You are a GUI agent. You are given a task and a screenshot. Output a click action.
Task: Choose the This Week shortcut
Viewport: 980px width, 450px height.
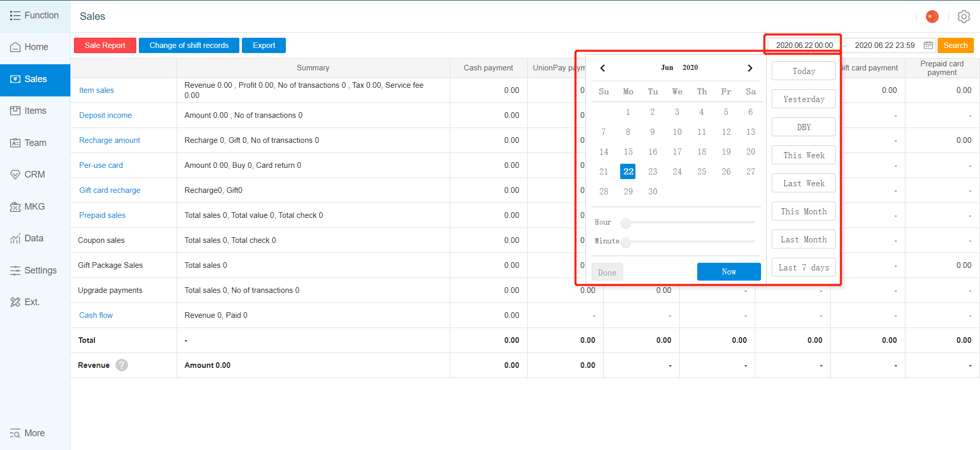804,155
